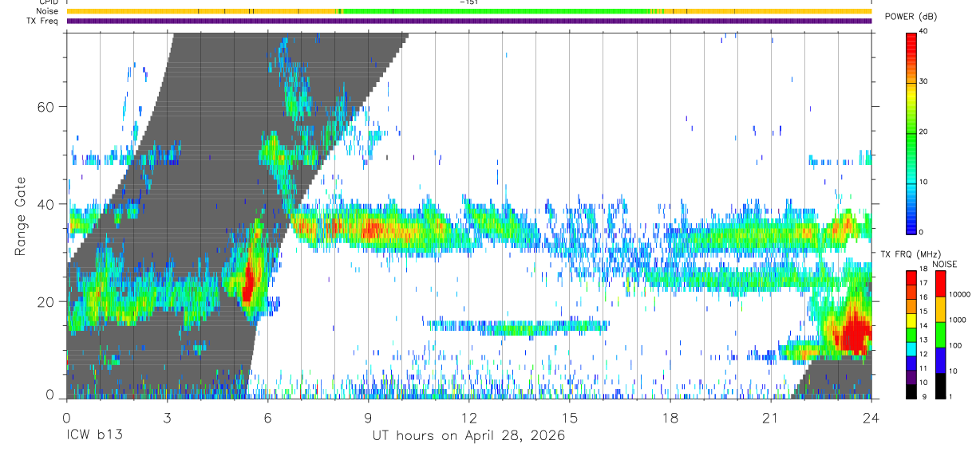Click the 30 value on POWER scale
The image size is (980, 452).
point(924,81)
